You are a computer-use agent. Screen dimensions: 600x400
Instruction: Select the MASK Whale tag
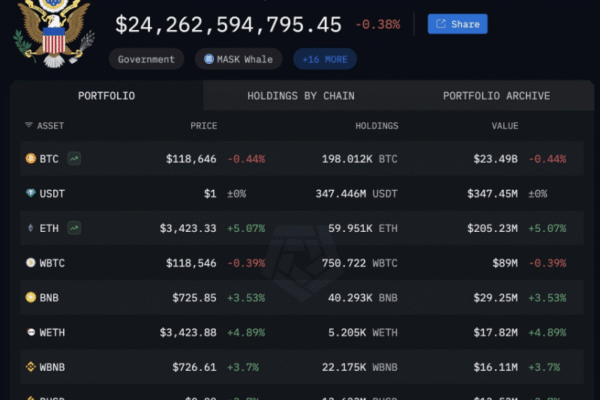tap(238, 59)
